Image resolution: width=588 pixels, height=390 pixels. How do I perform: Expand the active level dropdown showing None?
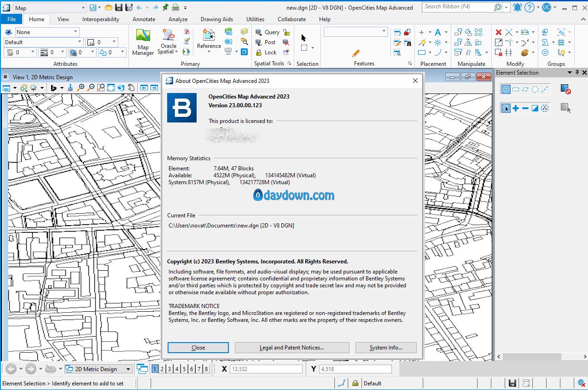[76, 32]
